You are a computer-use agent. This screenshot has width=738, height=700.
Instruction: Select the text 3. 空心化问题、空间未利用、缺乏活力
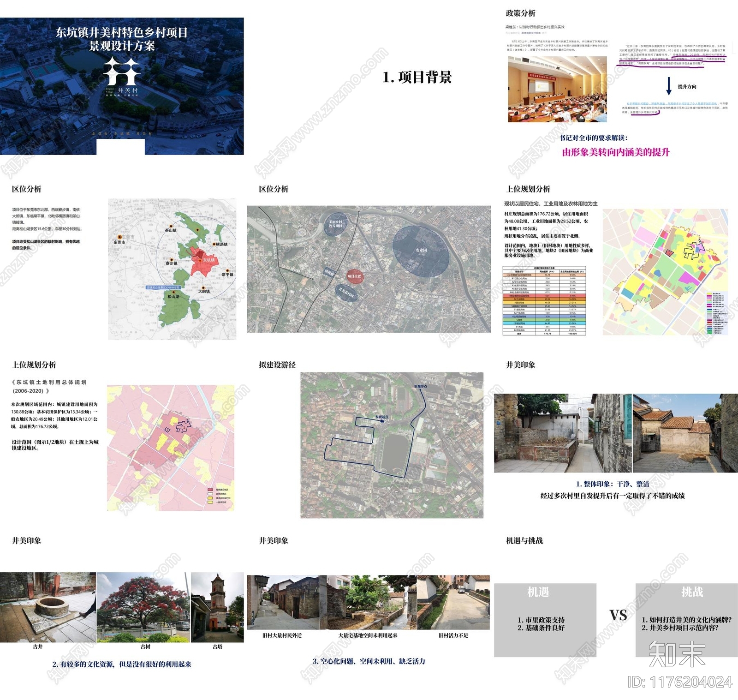[x=369, y=661]
